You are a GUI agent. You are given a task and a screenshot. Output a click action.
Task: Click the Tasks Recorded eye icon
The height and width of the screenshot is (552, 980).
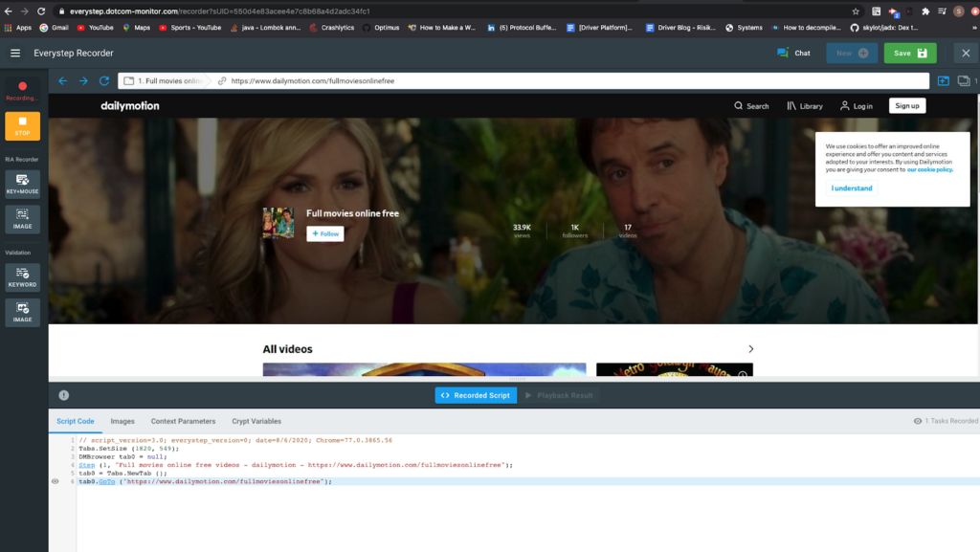pos(918,421)
